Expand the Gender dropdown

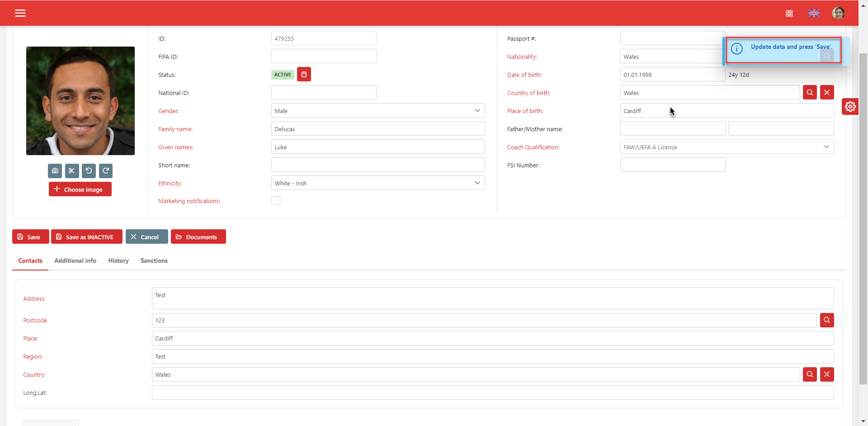tap(377, 111)
